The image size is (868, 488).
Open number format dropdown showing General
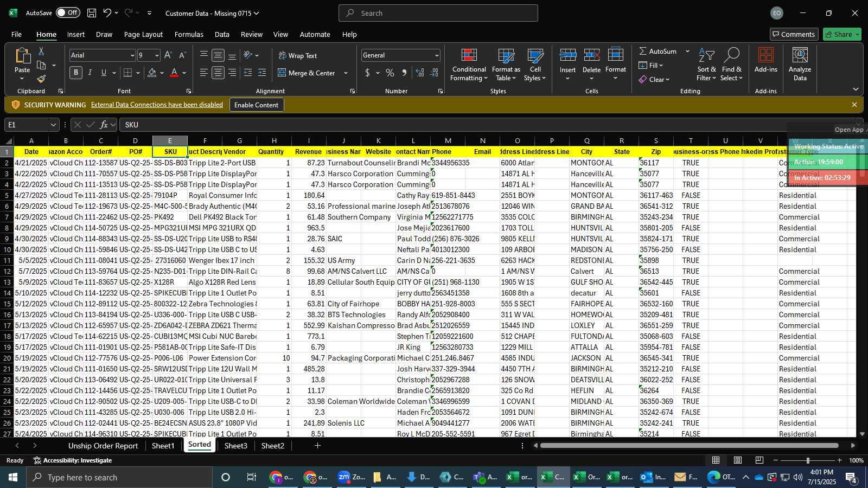(x=437, y=55)
